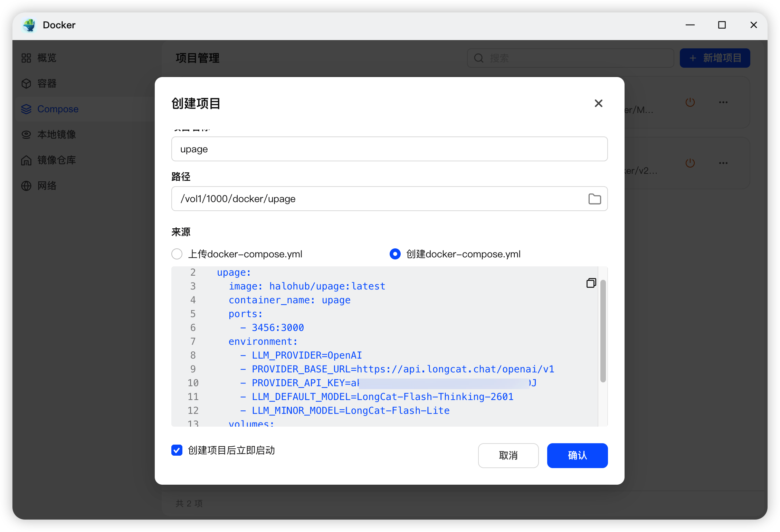
Task: Click the 取消 cancel button
Action: tap(508, 455)
